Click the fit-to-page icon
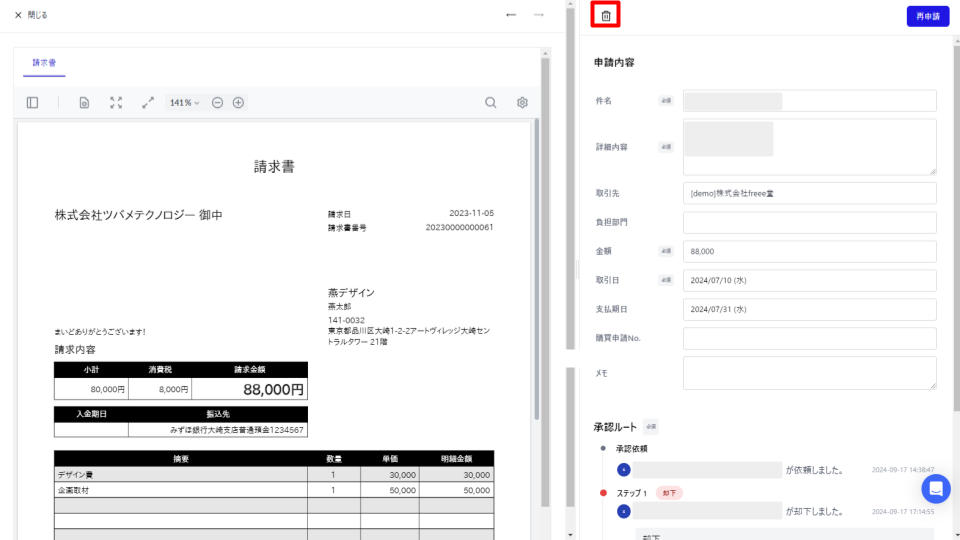The image size is (960, 540). [x=116, y=103]
